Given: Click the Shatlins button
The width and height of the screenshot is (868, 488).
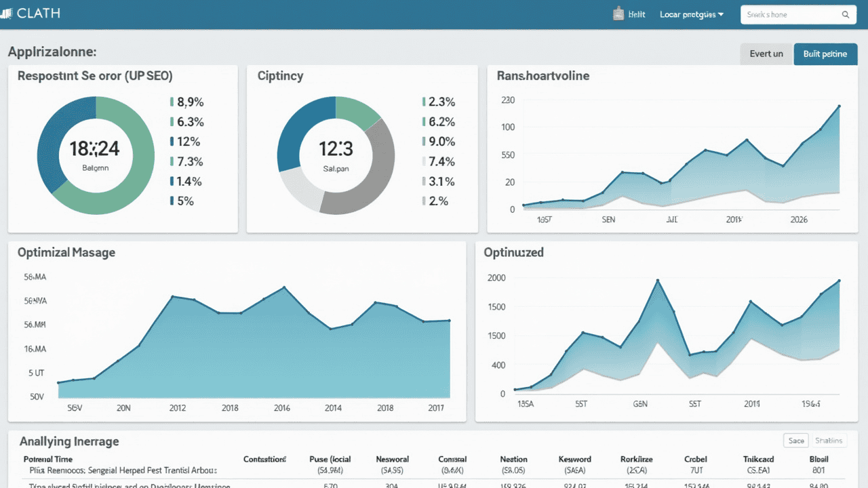Looking at the screenshot, I should [829, 441].
